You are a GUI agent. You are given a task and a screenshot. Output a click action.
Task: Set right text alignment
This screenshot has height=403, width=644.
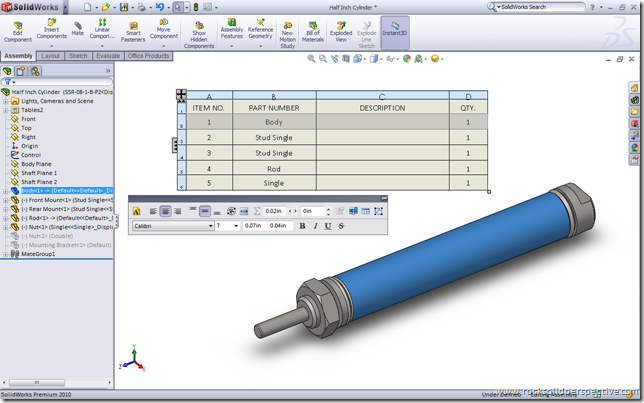[177, 211]
